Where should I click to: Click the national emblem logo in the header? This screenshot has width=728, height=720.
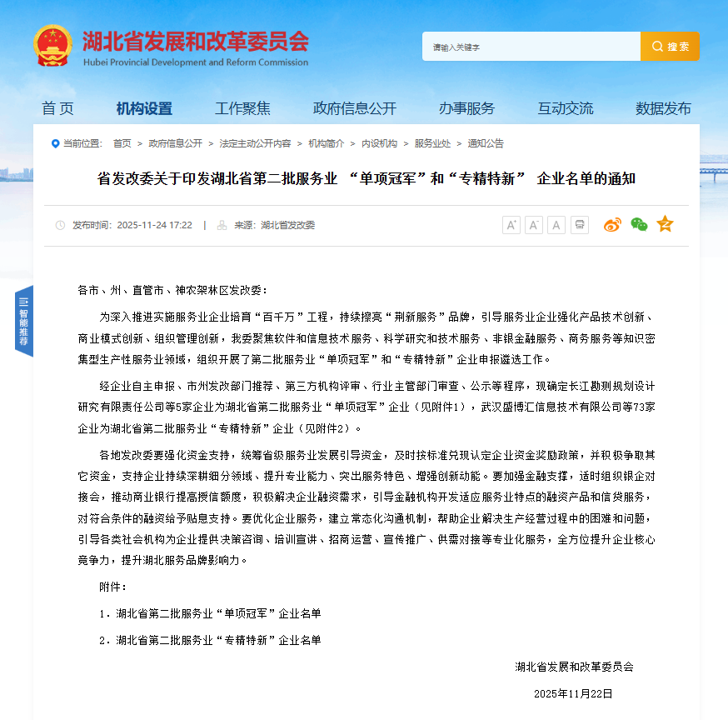click(52, 46)
